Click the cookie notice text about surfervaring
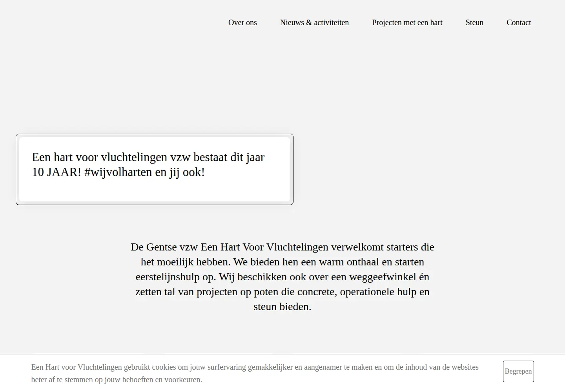Viewport: 565px width, 392px height. coord(255,373)
